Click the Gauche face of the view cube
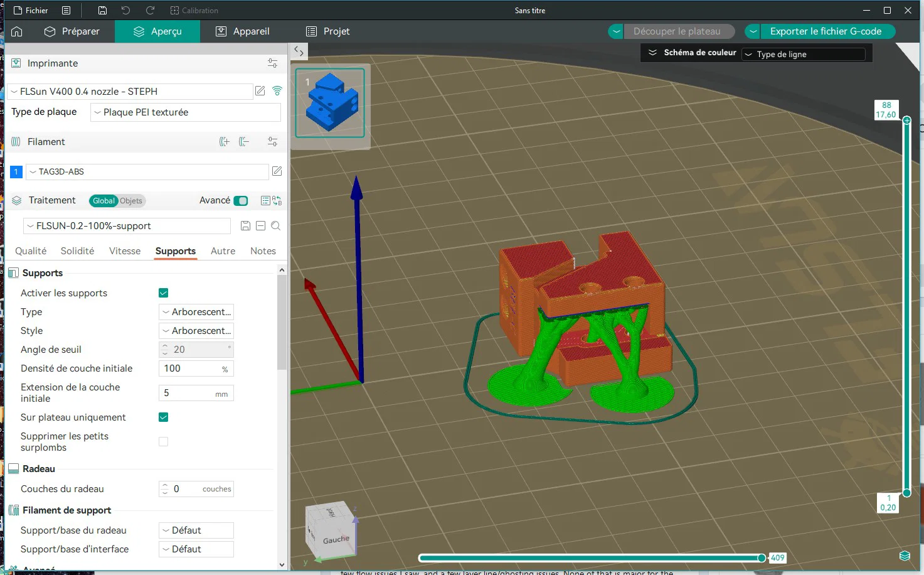This screenshot has height=575, width=924. pyautogui.click(x=335, y=539)
